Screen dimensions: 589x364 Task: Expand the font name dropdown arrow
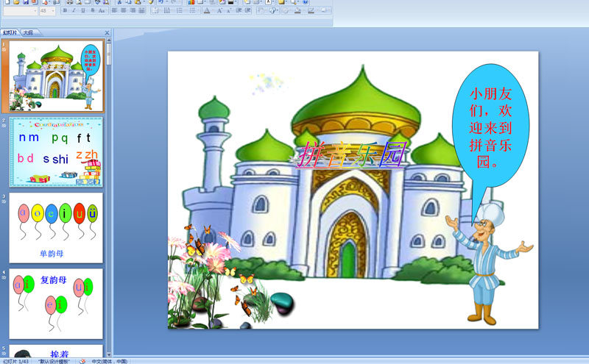(35, 10)
